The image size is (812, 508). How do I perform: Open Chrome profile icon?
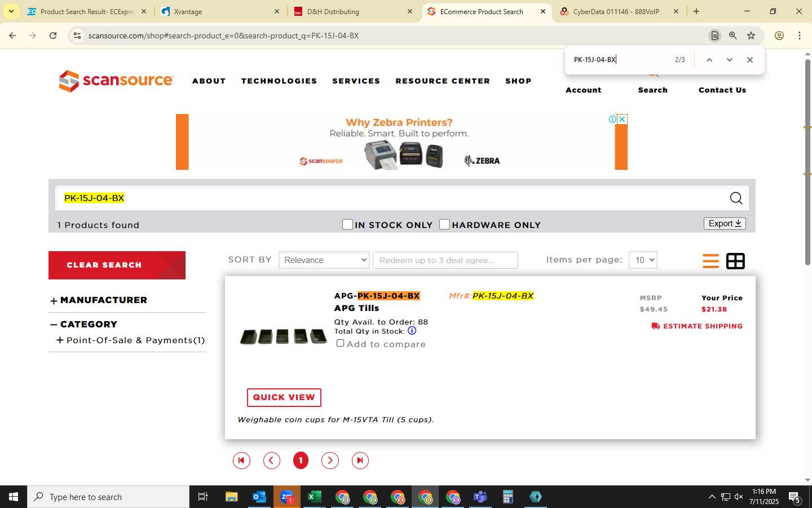pyautogui.click(x=779, y=36)
